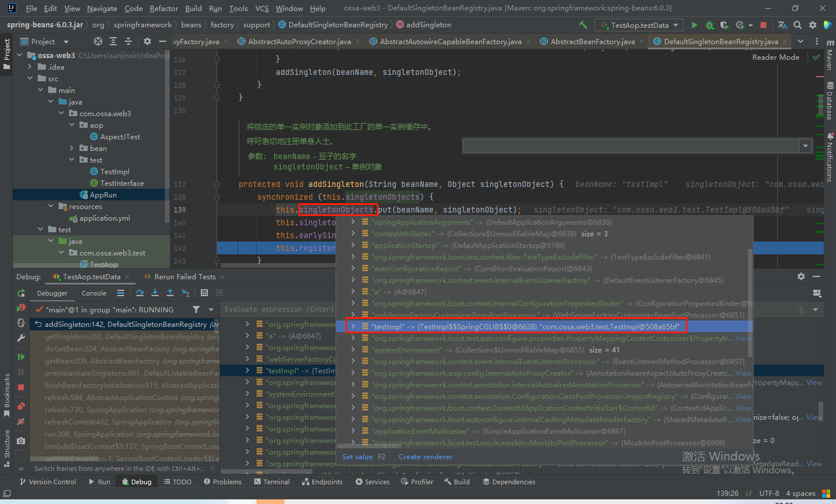
Task: Toggle auto-test in debug sidebar
Action: pos(21,323)
